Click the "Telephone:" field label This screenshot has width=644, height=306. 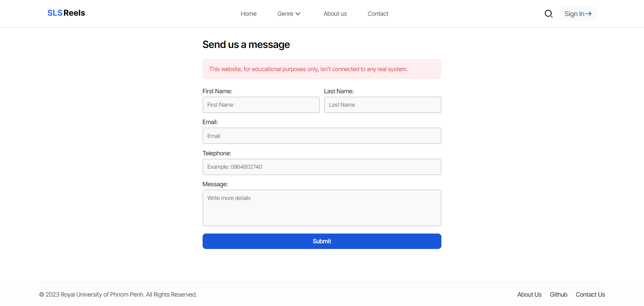point(217,153)
